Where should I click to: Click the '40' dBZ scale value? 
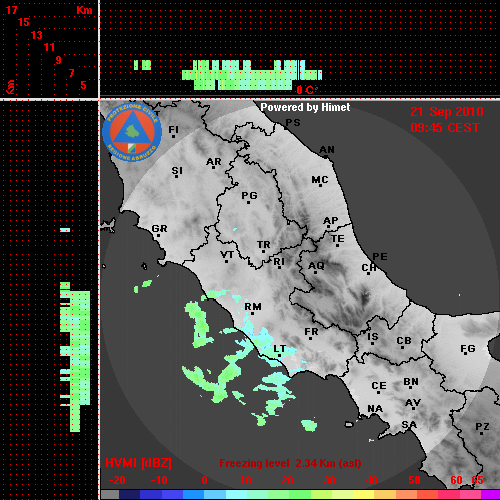click(371, 480)
